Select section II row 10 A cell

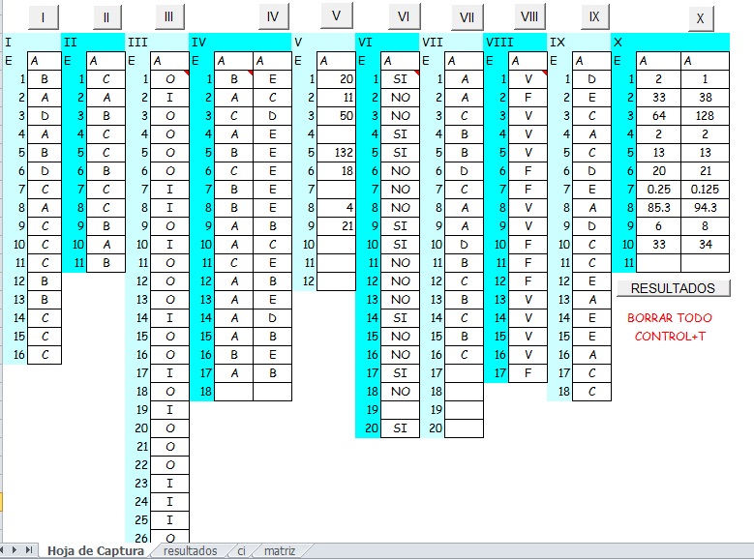pos(106,245)
